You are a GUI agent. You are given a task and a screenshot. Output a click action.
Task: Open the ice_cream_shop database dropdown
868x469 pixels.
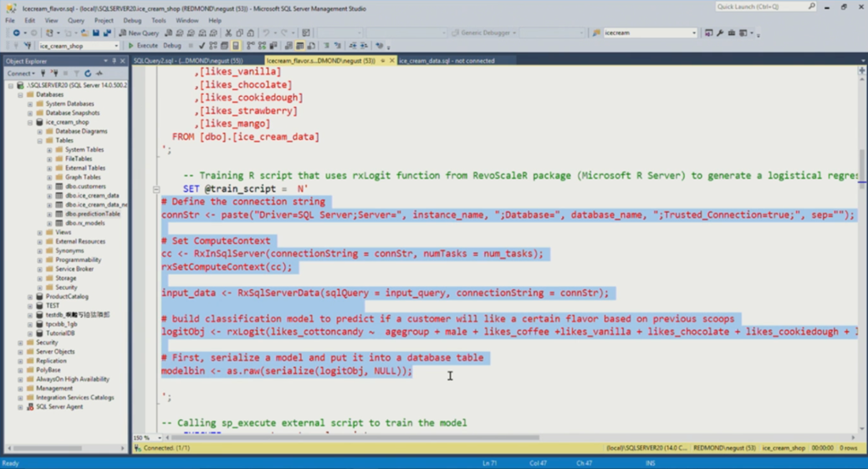click(115, 46)
